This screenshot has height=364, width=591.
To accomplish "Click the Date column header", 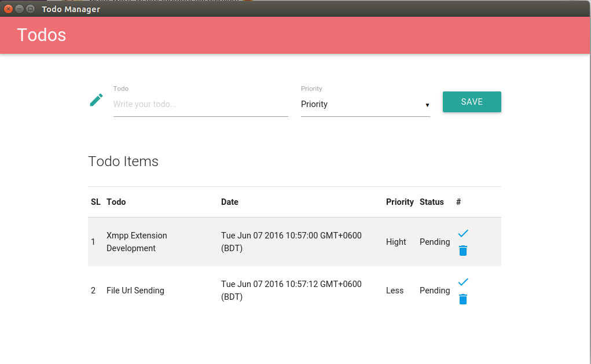I will (x=230, y=201).
